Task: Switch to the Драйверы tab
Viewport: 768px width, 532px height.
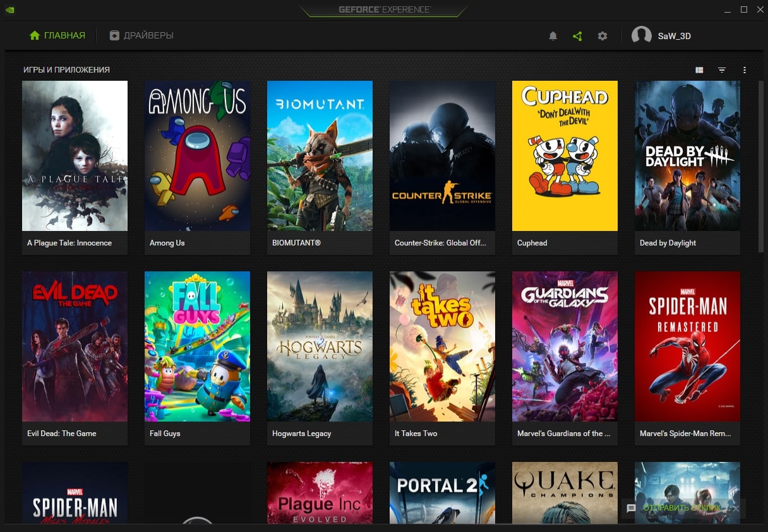Action: point(141,35)
